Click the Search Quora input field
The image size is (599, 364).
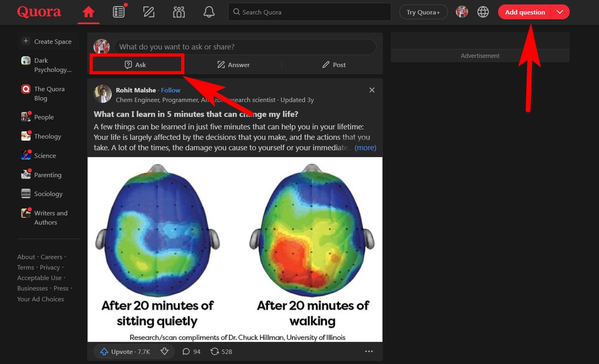click(309, 12)
